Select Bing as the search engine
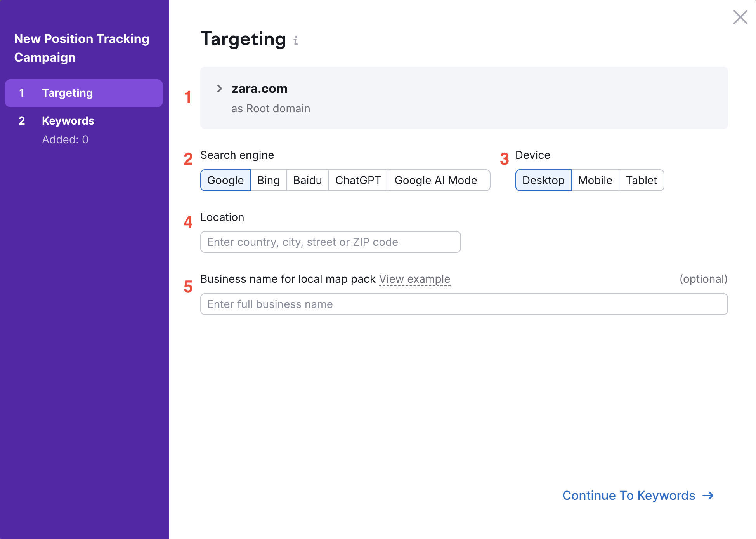Screen dimensions: 756x539 point(268,180)
